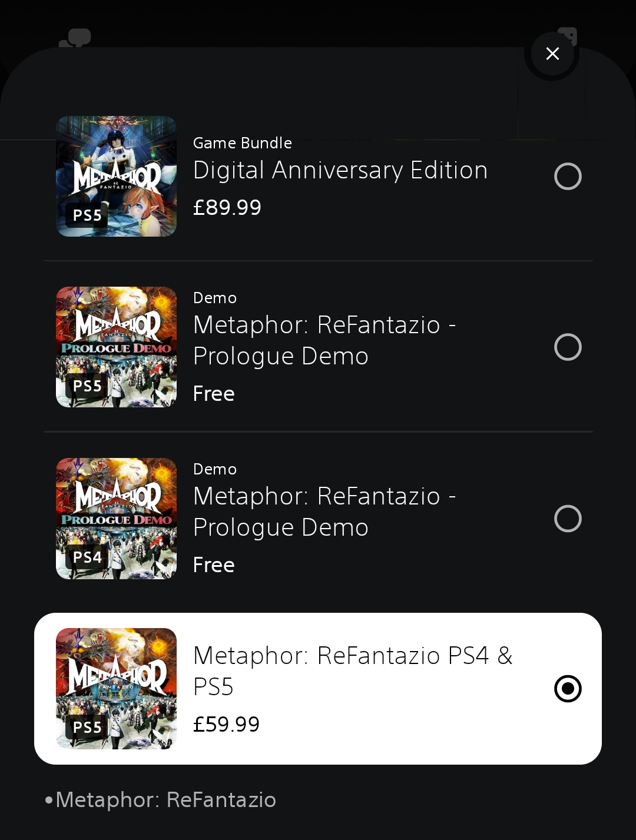This screenshot has height=840, width=636.
Task: Select the PS4 Prologue Demo radio button
Action: (568, 519)
